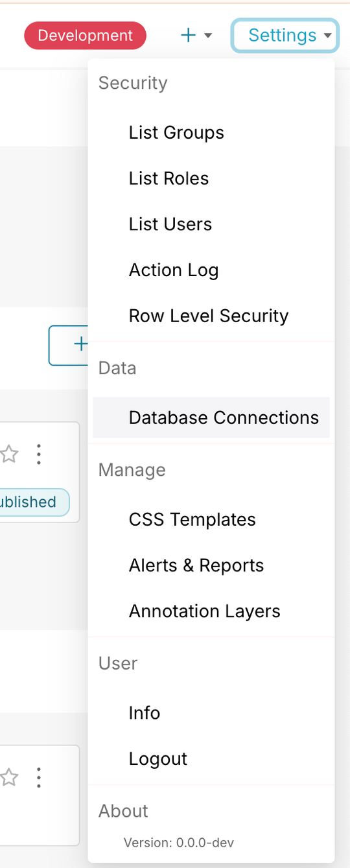350x868 pixels.
Task: Favorite the upper card's star icon
Action: (x=9, y=454)
